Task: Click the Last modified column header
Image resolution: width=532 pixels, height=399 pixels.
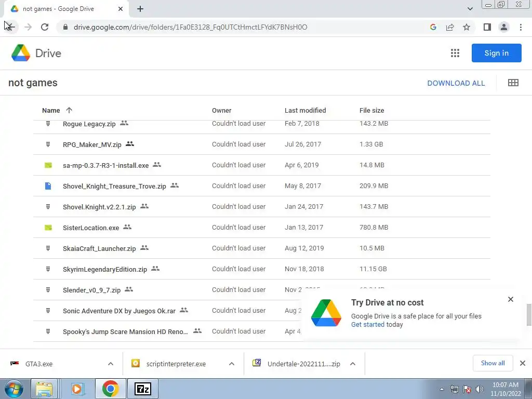Action: pos(305,110)
